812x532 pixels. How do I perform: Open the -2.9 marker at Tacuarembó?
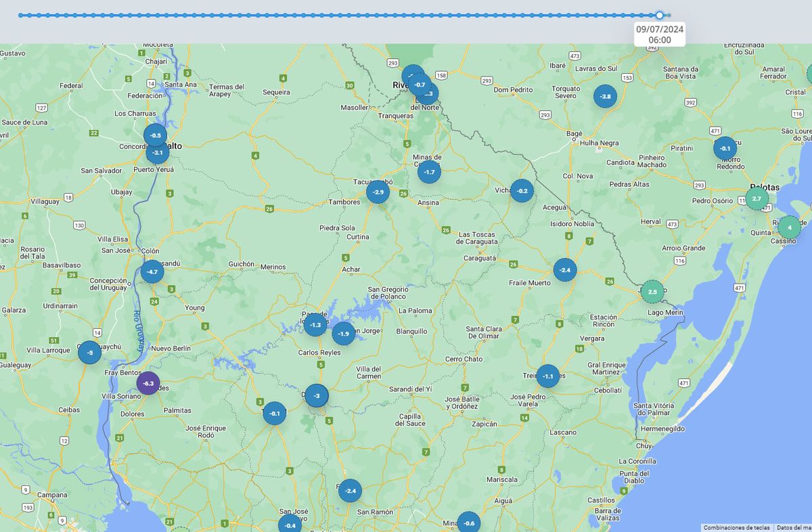click(378, 192)
